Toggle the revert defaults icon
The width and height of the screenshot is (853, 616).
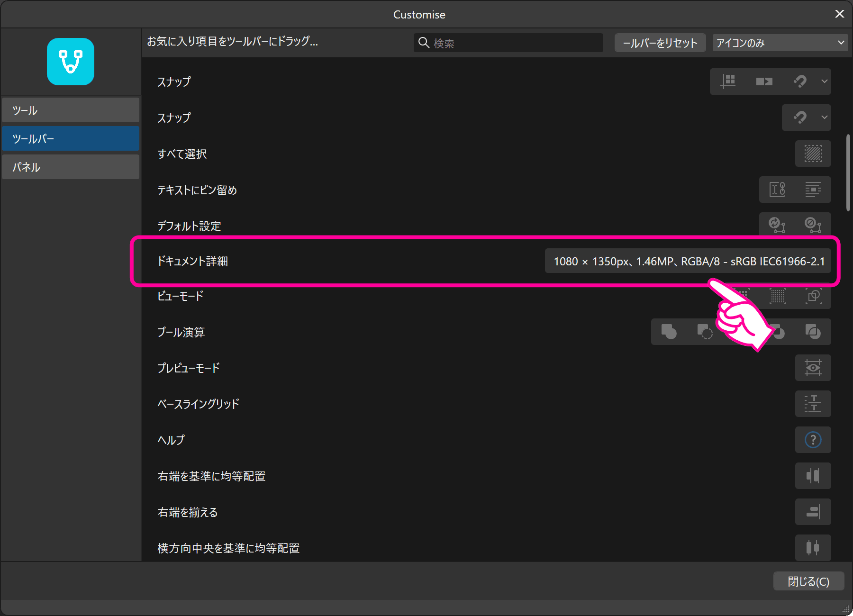[x=812, y=224]
